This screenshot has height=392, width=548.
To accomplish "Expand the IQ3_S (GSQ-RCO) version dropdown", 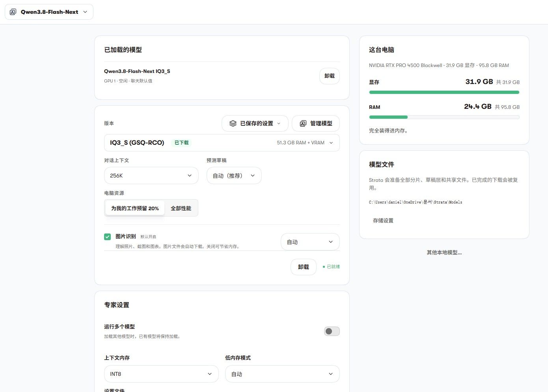I will 222,143.
